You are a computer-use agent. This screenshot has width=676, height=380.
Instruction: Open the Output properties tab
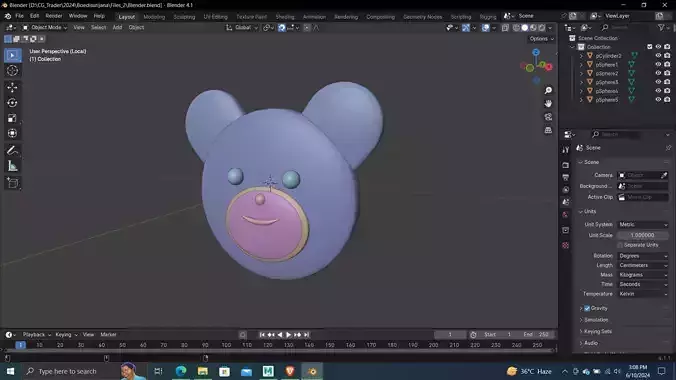click(566, 177)
